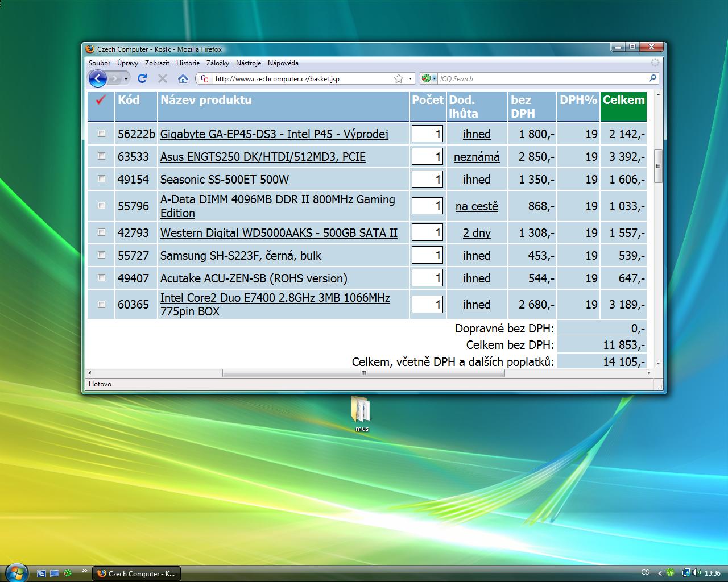Open the back/forward history dropdown arrow
The height and width of the screenshot is (582, 728).
pos(126,78)
